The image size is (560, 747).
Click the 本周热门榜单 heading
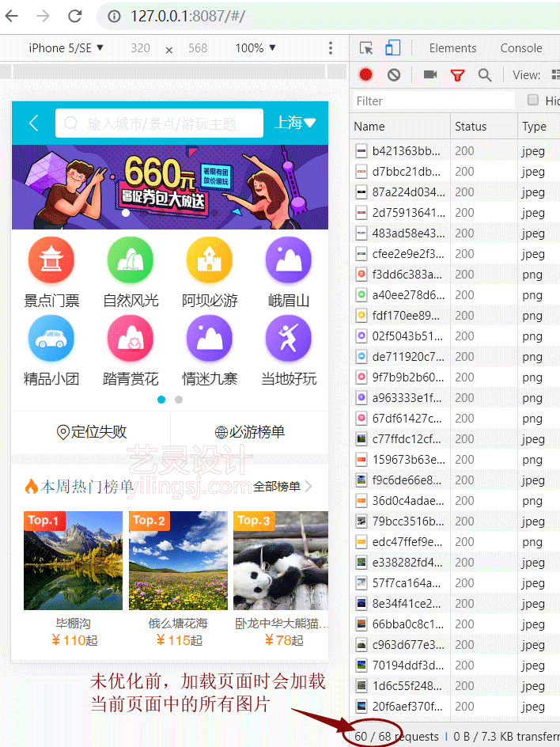87,487
